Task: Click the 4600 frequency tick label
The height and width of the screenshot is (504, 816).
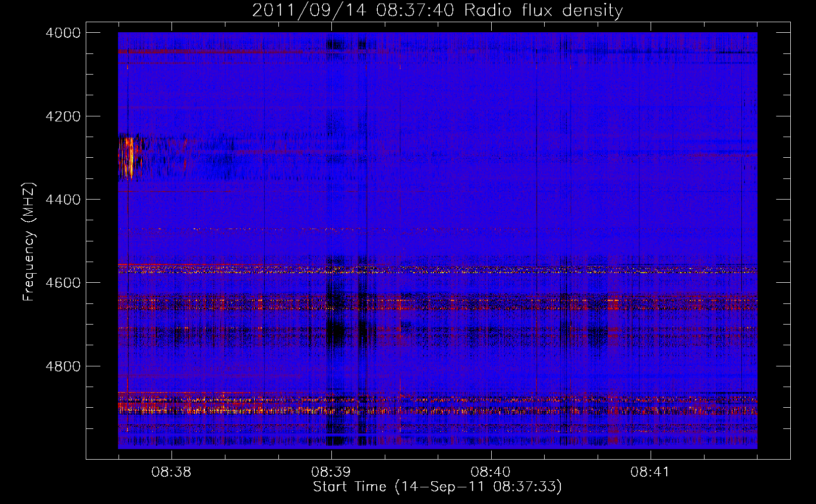Action: [x=63, y=283]
